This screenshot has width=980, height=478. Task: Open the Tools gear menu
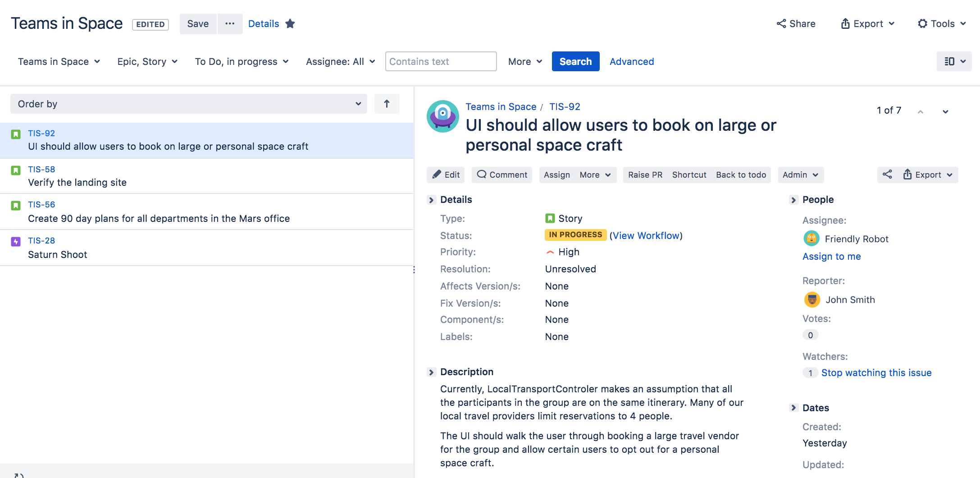(942, 23)
